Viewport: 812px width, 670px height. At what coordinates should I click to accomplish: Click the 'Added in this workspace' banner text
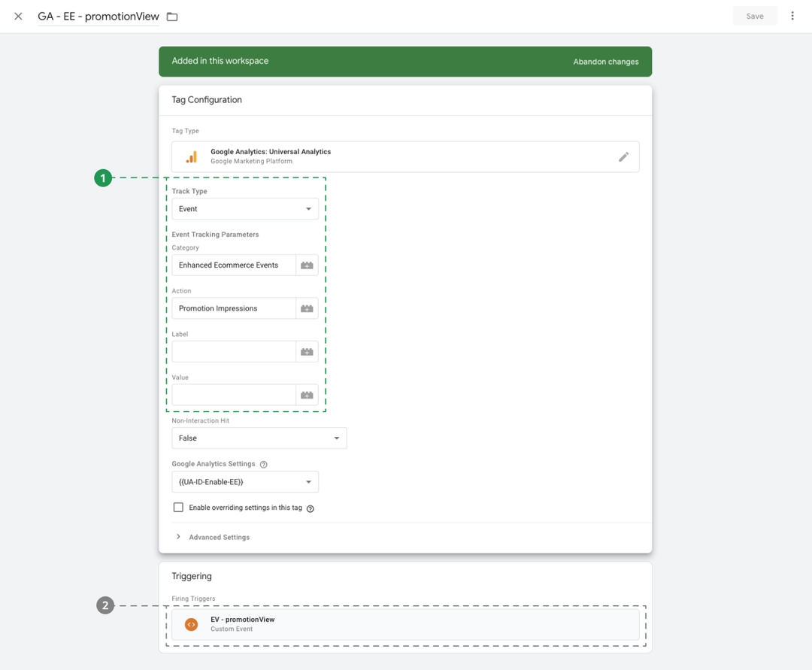pyautogui.click(x=220, y=61)
